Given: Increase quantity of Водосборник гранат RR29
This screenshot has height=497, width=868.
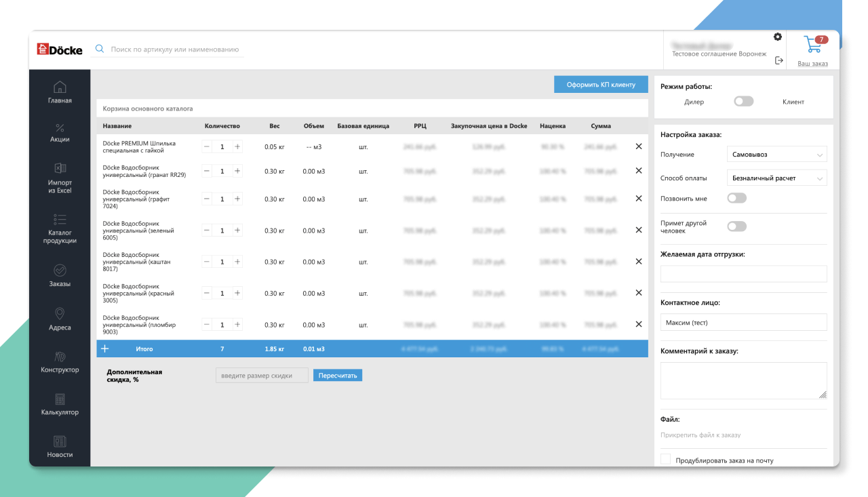Looking at the screenshot, I should pyautogui.click(x=237, y=171).
